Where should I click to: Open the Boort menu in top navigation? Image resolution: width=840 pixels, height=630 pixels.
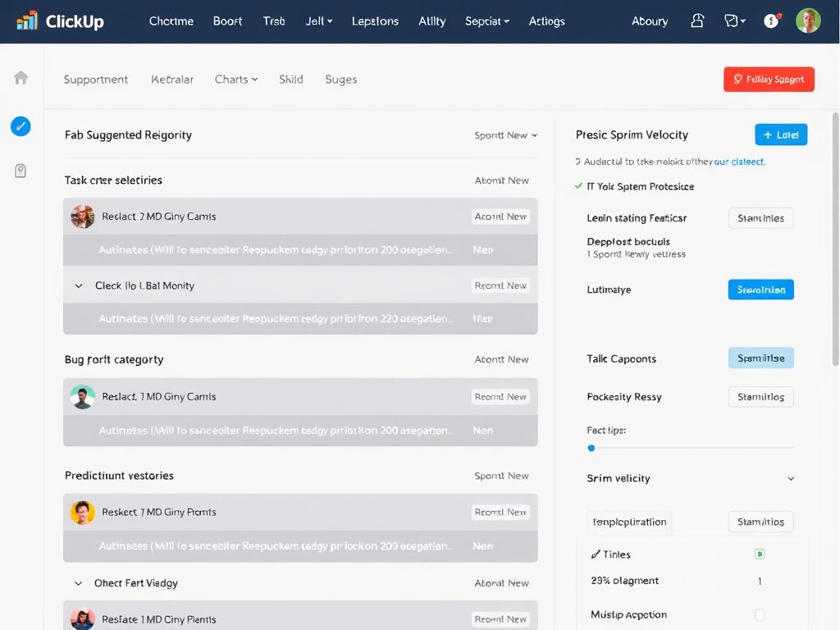[227, 21]
